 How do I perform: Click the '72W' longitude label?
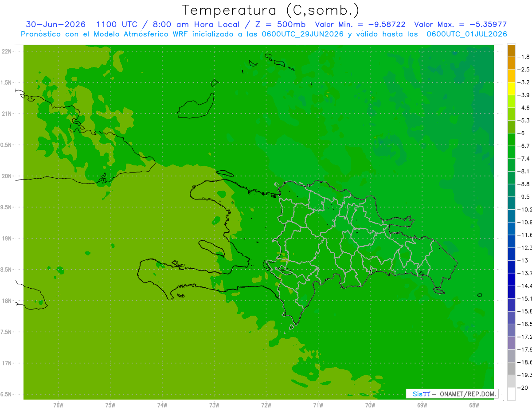pos(266,405)
